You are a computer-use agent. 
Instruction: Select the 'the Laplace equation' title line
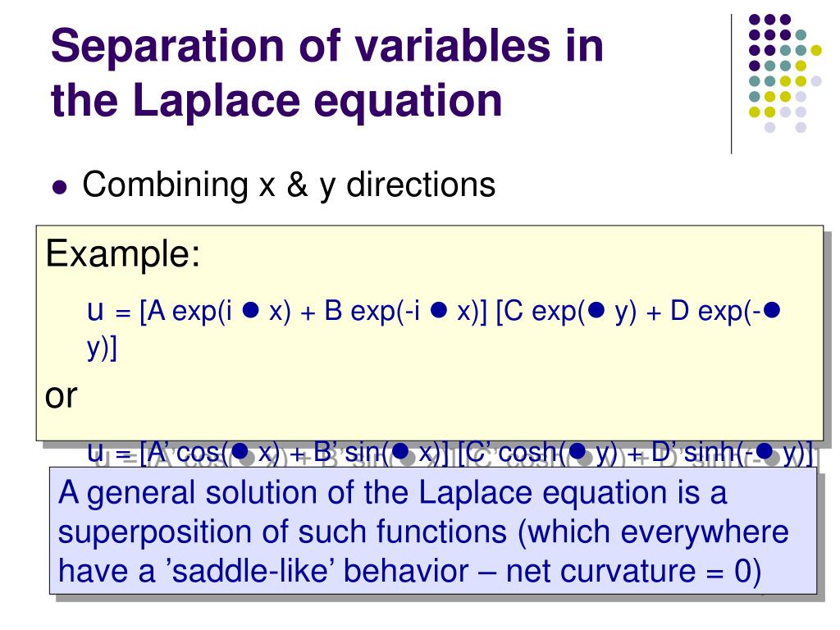coord(276,100)
